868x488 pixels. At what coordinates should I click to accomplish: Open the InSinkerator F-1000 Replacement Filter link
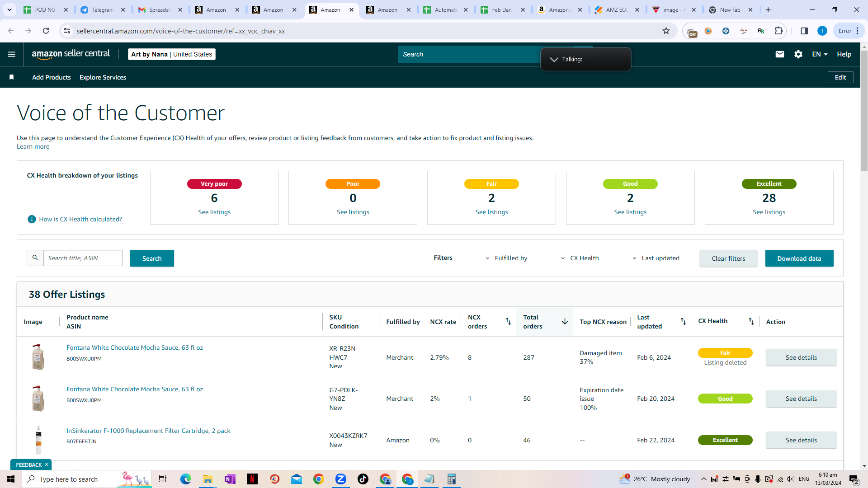tap(148, 431)
